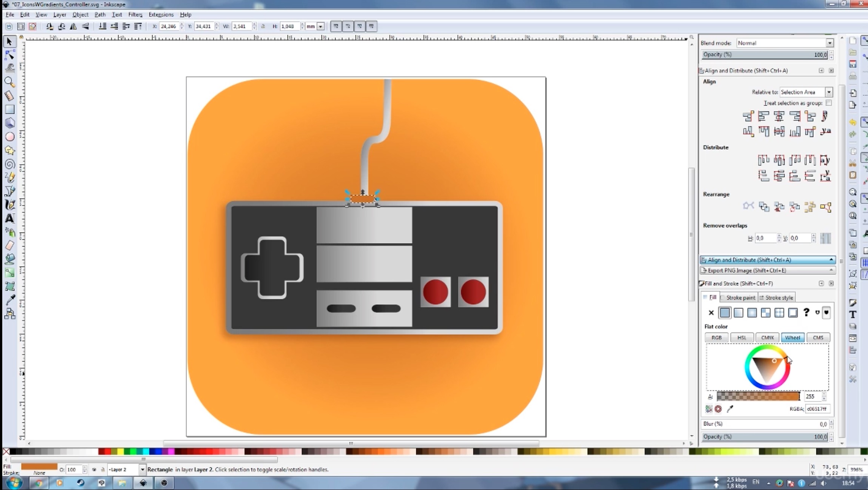Viewport: 868px width, 490px height.
Task: Select the Star tool
Action: click(9, 150)
